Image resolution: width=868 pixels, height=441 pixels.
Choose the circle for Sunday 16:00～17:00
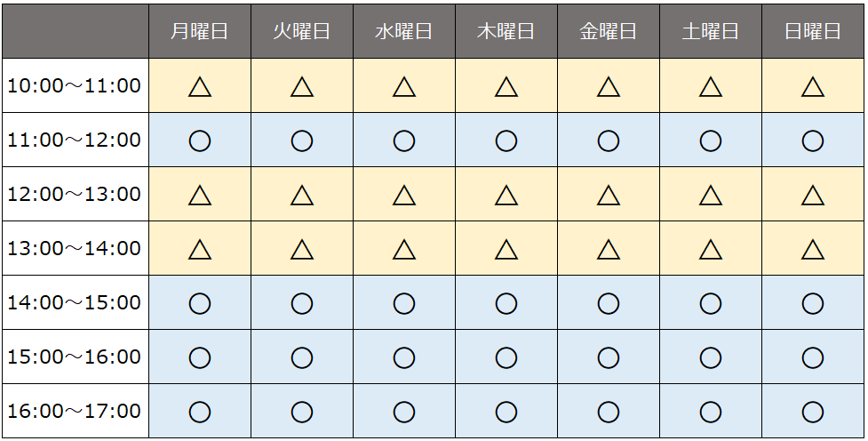813,412
